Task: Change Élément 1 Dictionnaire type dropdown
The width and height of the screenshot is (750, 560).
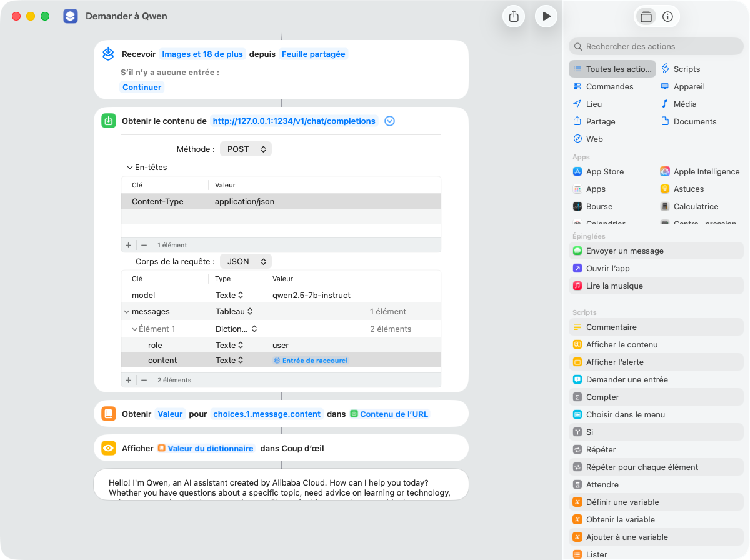Action: pos(236,329)
